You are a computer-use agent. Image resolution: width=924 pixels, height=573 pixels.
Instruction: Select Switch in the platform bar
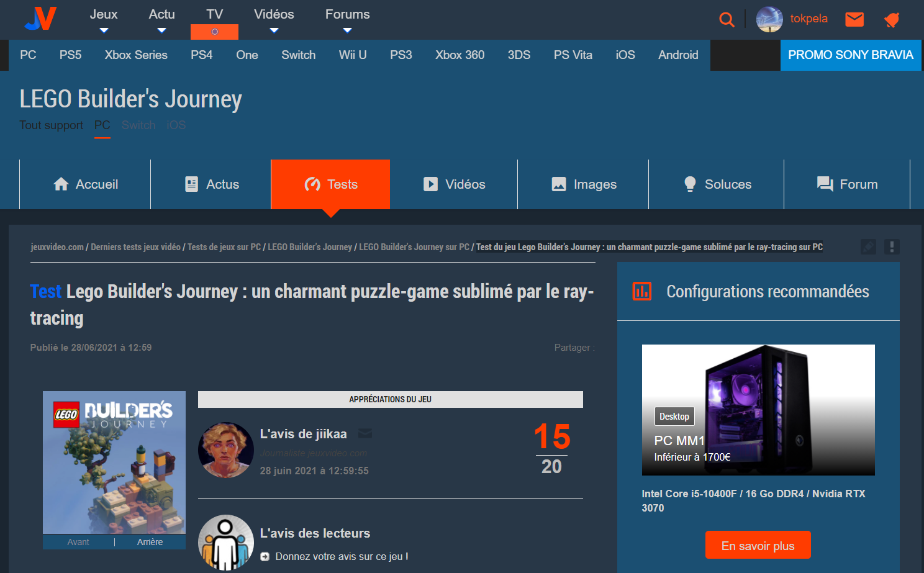(x=299, y=55)
